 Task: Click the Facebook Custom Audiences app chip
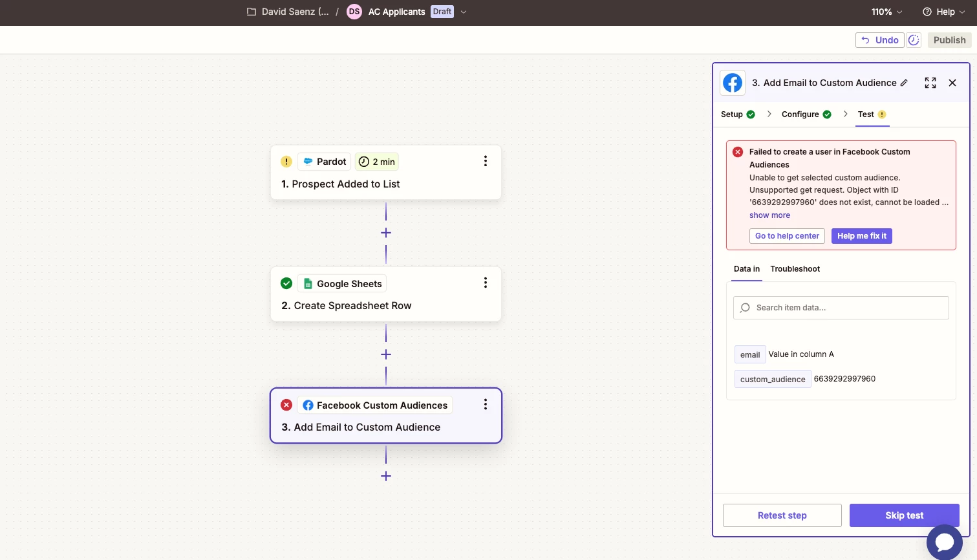click(x=375, y=405)
